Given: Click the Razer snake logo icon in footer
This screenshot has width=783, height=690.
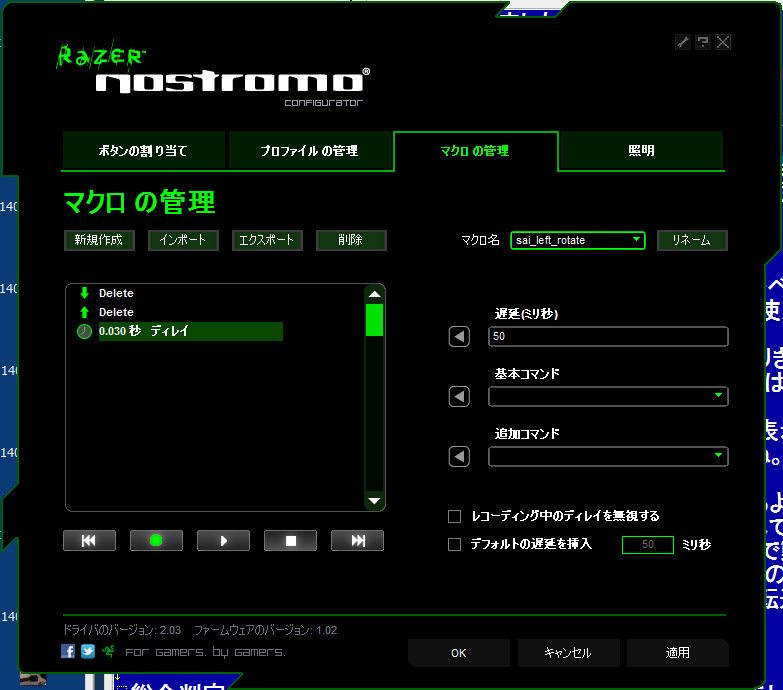Looking at the screenshot, I should point(108,651).
